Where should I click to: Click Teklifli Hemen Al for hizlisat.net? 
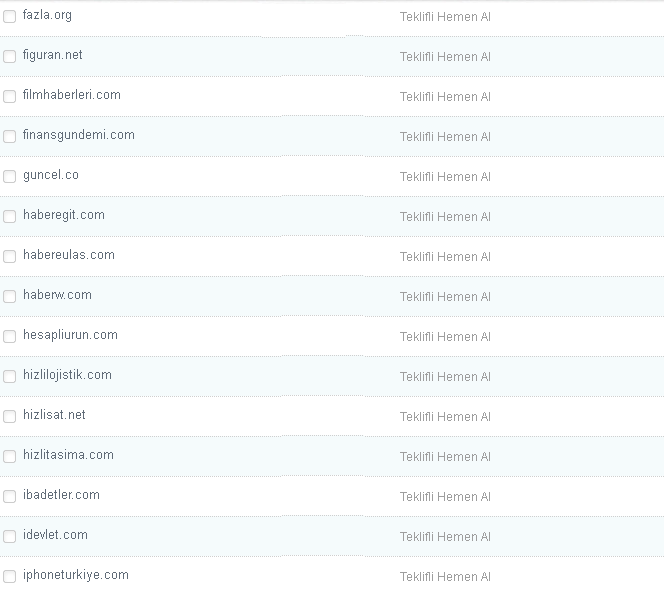(x=445, y=417)
